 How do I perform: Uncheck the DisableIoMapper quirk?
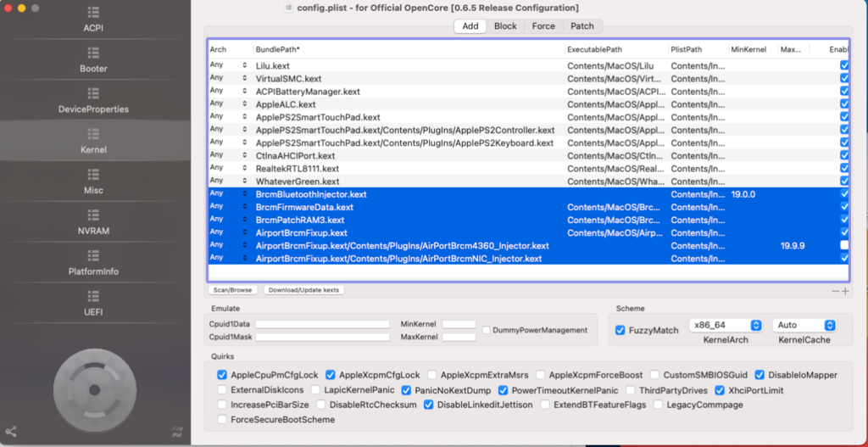[x=760, y=375]
